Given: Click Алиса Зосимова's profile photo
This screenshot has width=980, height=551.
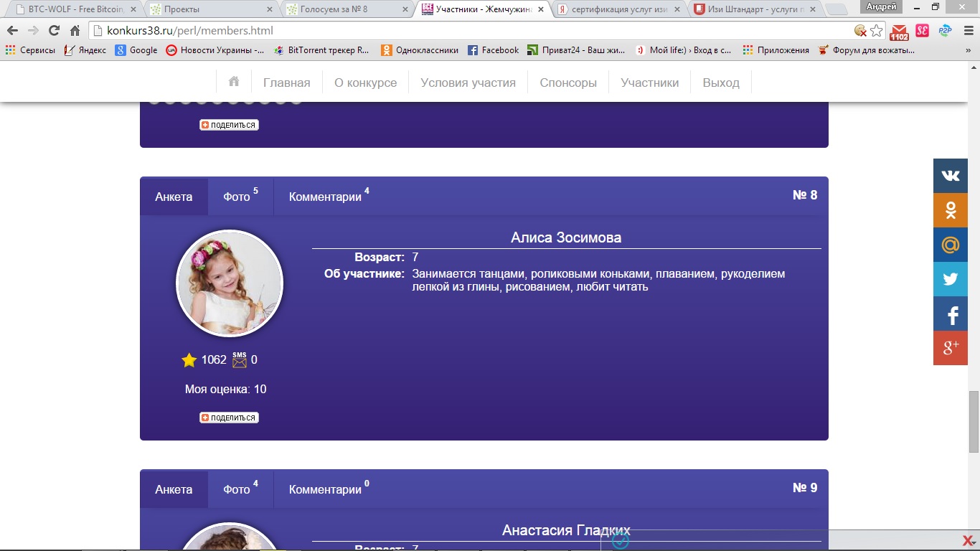Looking at the screenshot, I should click(230, 283).
